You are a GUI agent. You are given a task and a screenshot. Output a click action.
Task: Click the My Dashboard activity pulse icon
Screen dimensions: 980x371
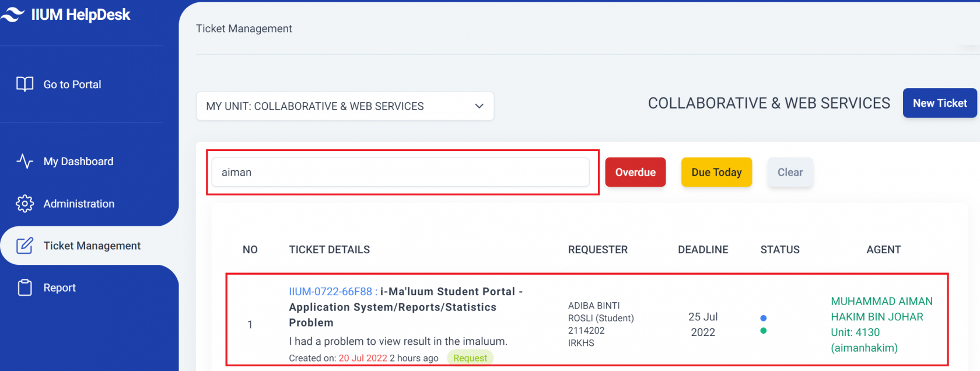pos(24,161)
